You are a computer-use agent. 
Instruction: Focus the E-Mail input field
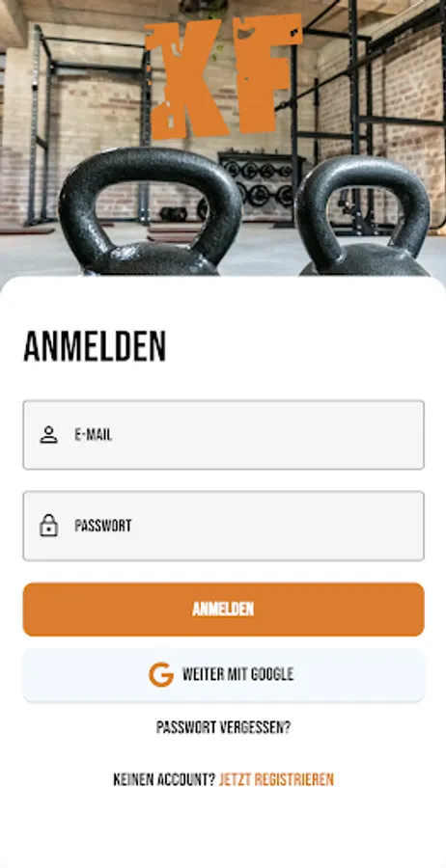[x=223, y=435]
